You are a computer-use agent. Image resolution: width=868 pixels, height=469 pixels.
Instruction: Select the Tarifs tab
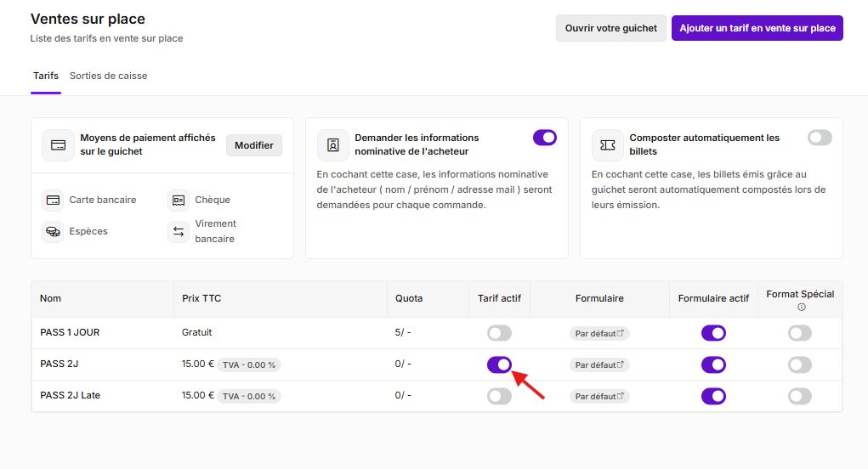pyautogui.click(x=46, y=76)
